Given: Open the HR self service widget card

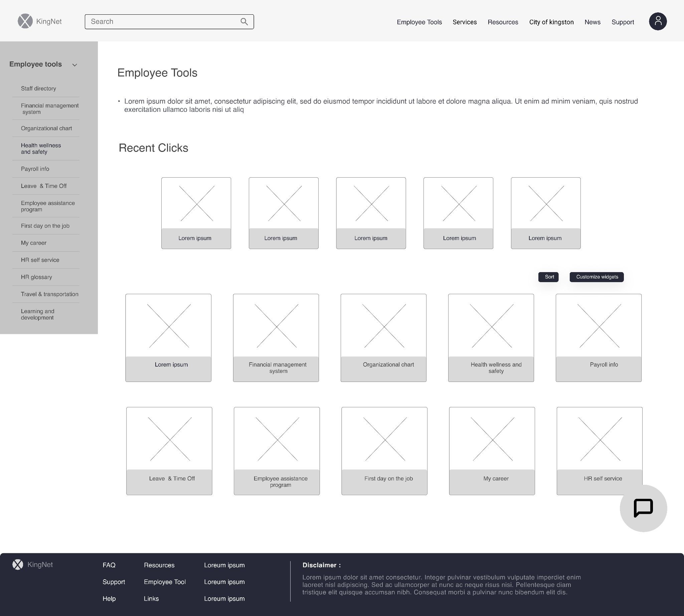Looking at the screenshot, I should pyautogui.click(x=600, y=451).
